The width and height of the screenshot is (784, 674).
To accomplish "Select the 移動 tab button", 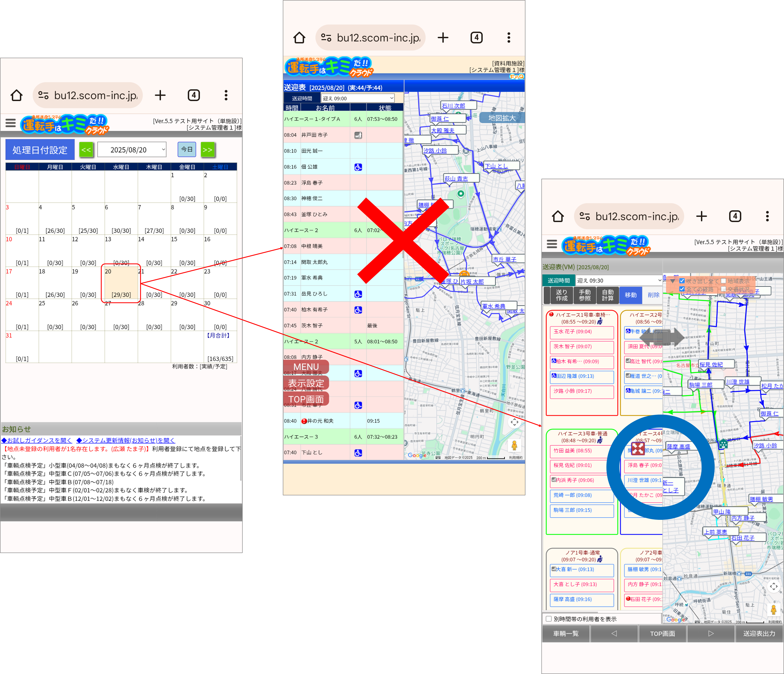I will point(630,295).
